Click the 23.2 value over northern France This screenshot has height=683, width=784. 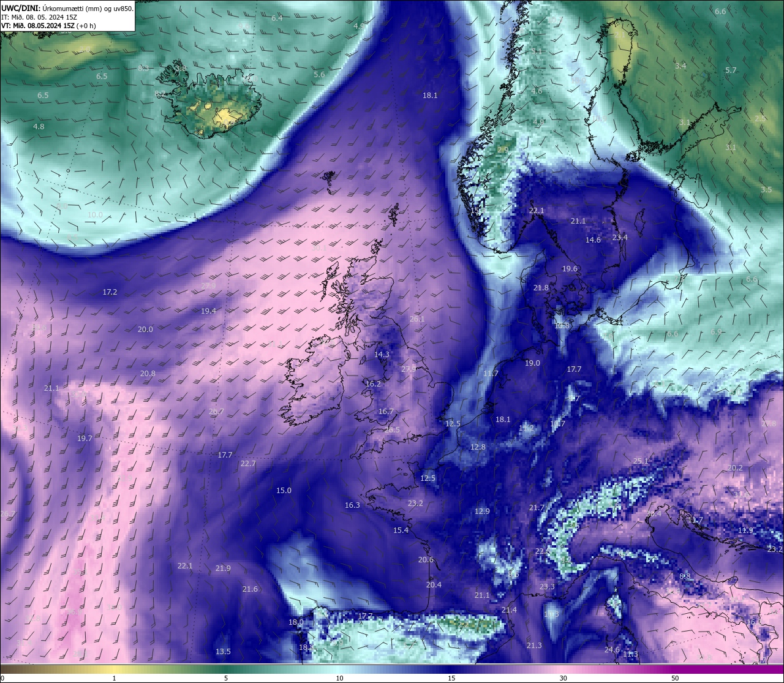[415, 504]
